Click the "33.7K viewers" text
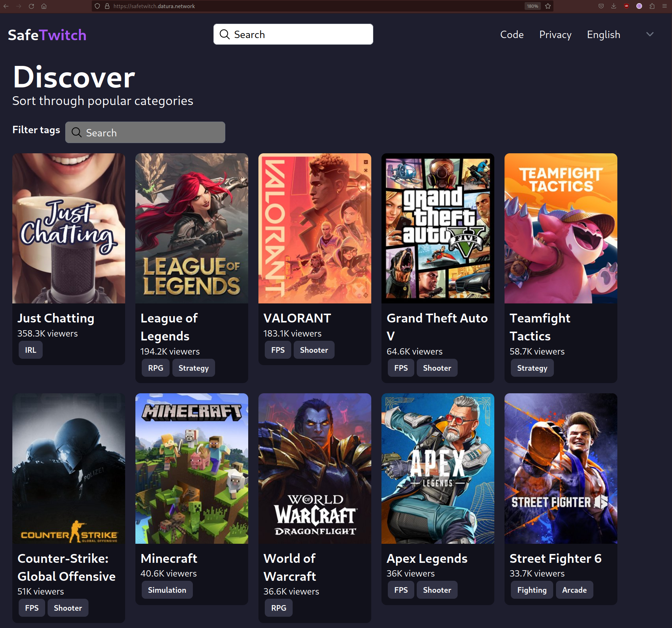Image resolution: width=672 pixels, height=628 pixels. pos(537,573)
